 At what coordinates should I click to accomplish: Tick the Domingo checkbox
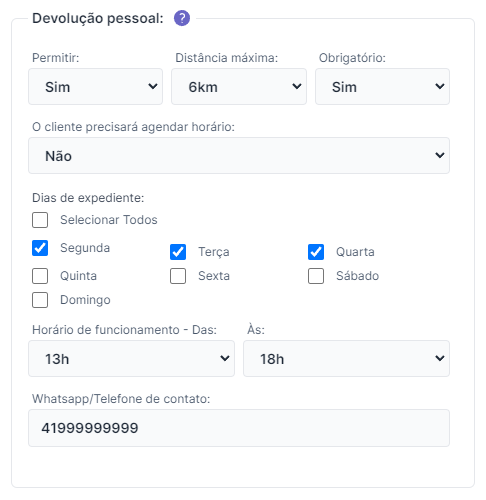pyautogui.click(x=40, y=300)
